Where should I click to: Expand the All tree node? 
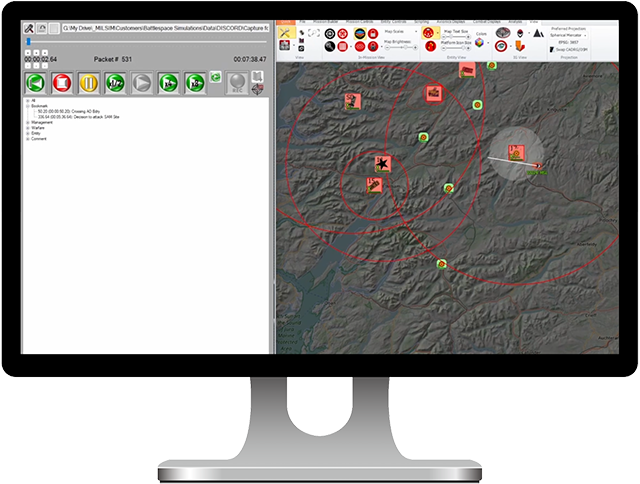[x=28, y=100]
